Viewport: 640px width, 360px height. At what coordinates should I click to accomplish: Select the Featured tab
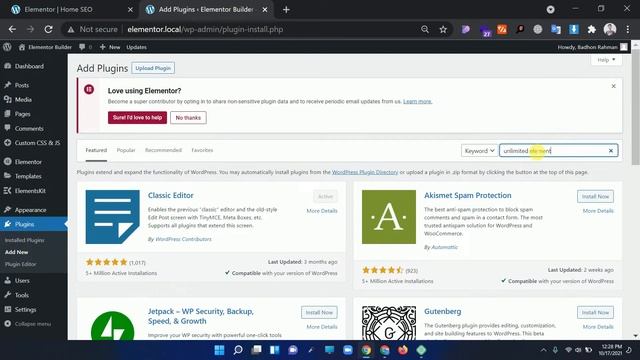96,150
